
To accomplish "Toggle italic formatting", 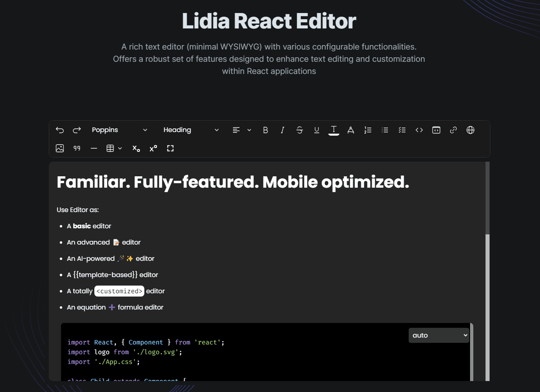I will 282,130.
